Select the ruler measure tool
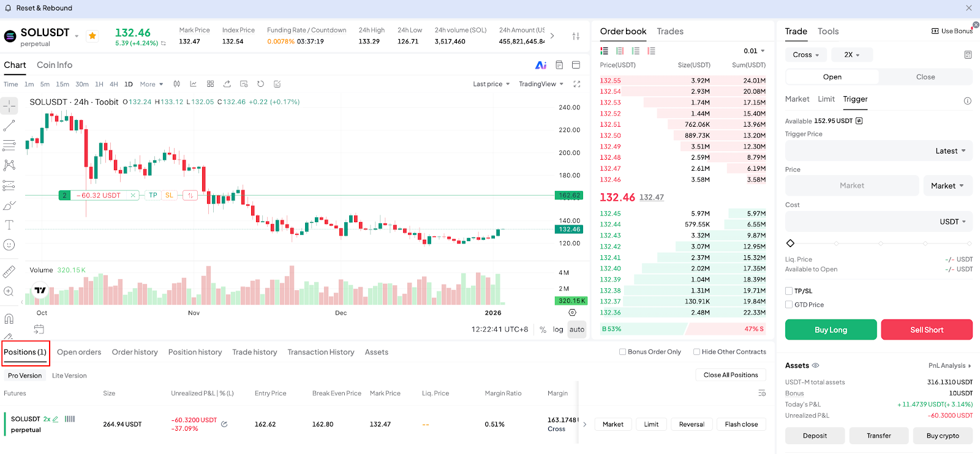The height and width of the screenshot is (454, 980). coord(9,272)
